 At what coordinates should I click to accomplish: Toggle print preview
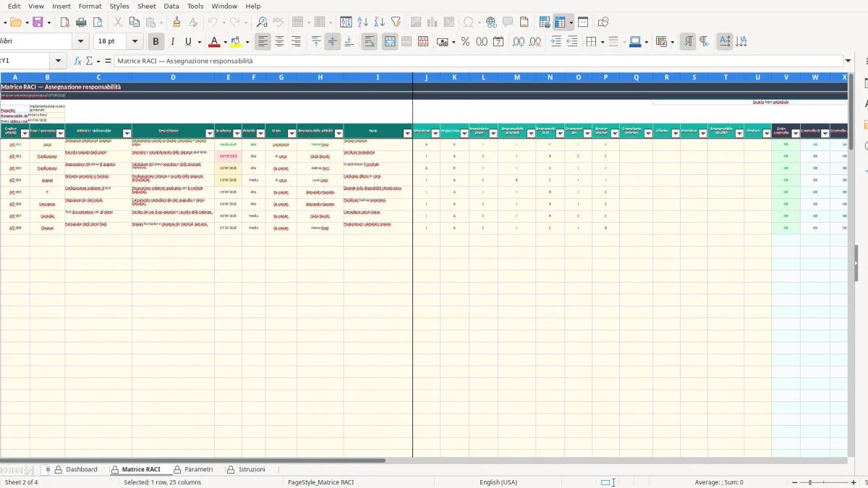98,22
